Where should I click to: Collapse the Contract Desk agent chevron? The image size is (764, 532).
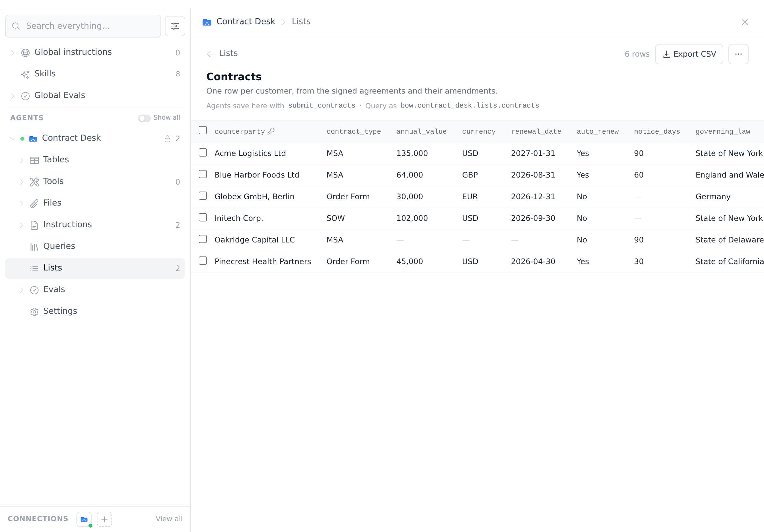(13, 138)
